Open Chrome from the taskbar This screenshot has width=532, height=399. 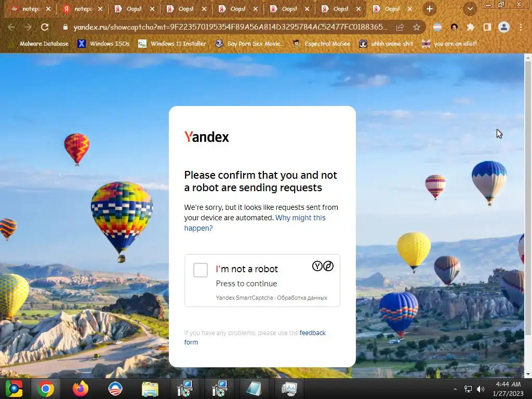click(x=46, y=389)
